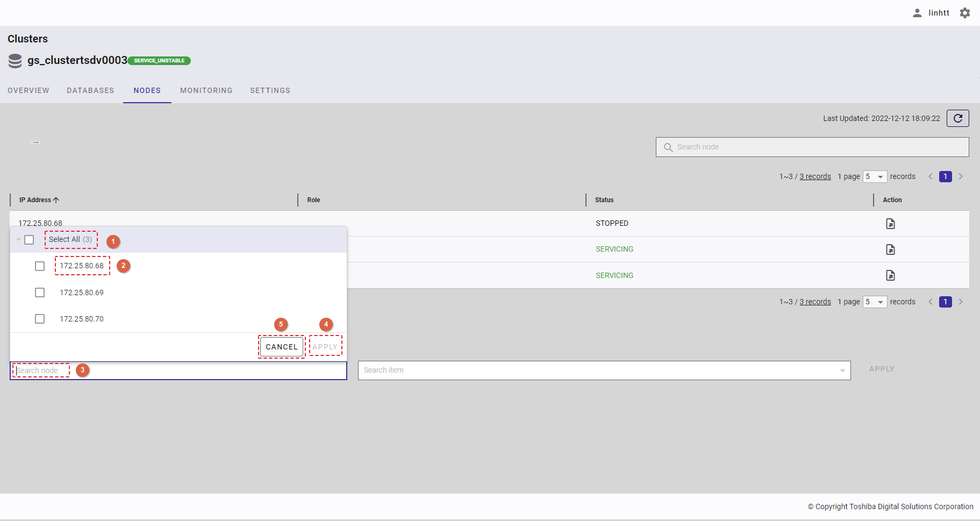Click the top 3 records link
The width and height of the screenshot is (980, 521).
tap(815, 177)
